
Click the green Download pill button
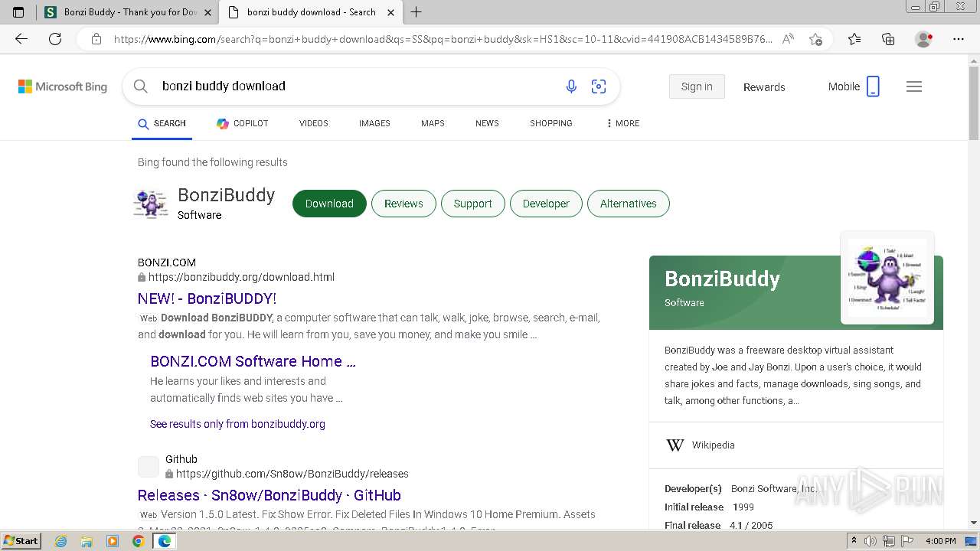click(329, 204)
